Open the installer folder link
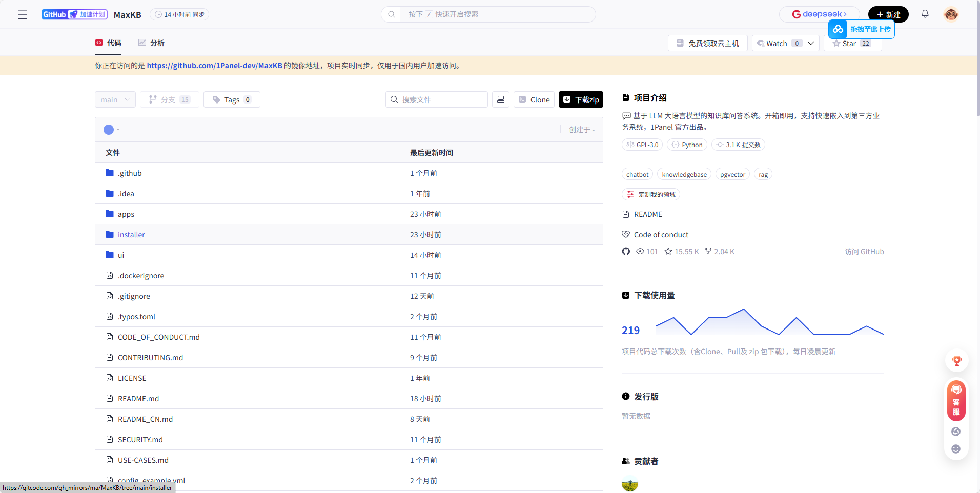Screen dimensions: 980x493 [x=131, y=235]
